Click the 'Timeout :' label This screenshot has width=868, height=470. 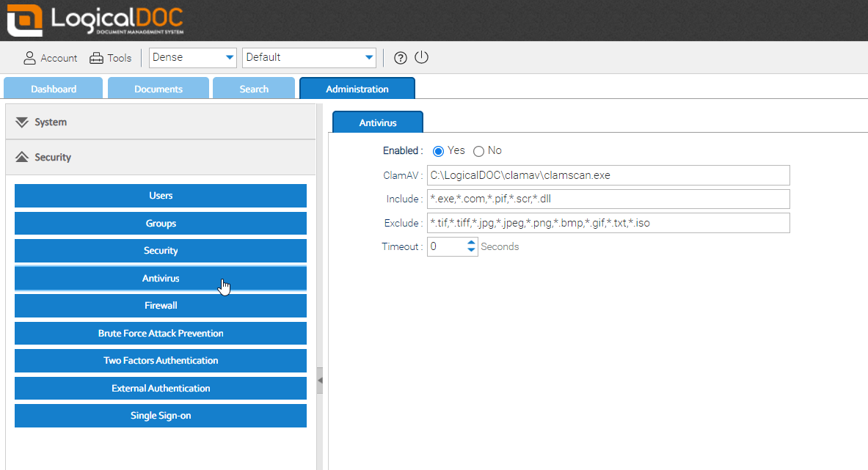(402, 246)
